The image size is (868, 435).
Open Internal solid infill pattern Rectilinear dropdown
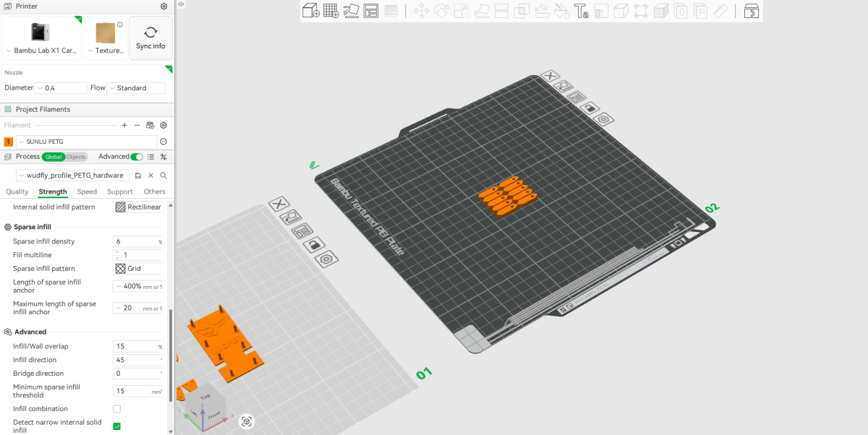pos(138,207)
